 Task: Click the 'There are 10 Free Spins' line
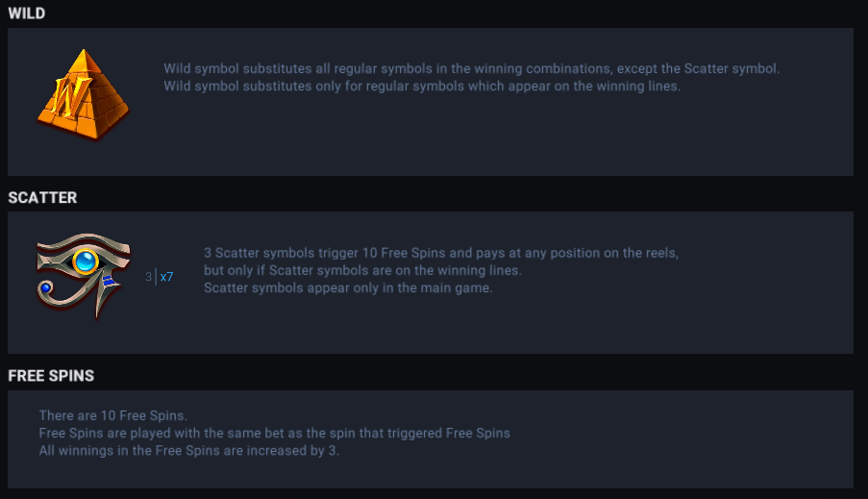click(x=112, y=415)
